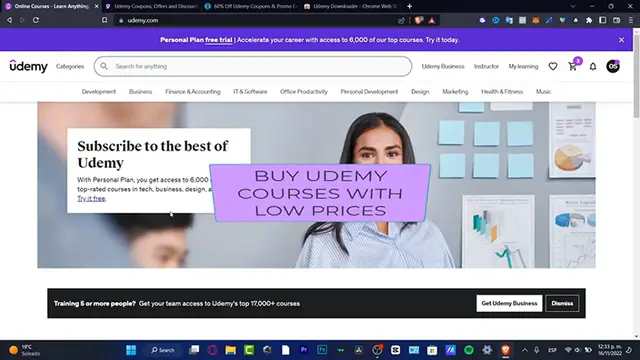Click the browser back arrow

pyautogui.click(x=9, y=20)
